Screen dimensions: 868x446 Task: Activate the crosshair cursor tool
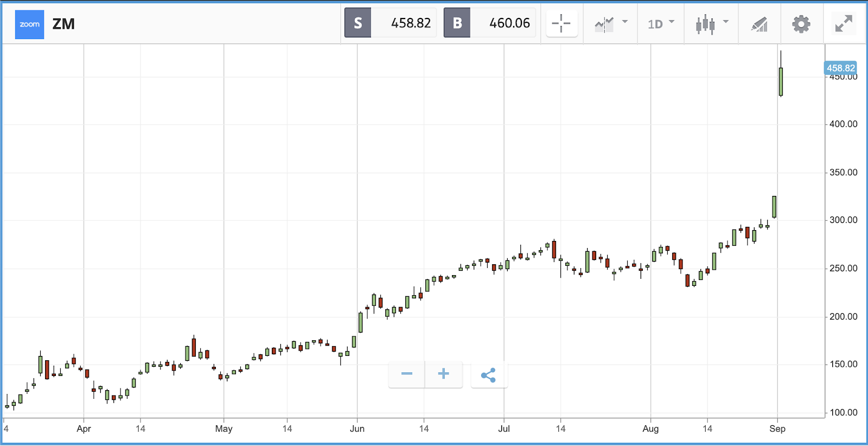[561, 23]
